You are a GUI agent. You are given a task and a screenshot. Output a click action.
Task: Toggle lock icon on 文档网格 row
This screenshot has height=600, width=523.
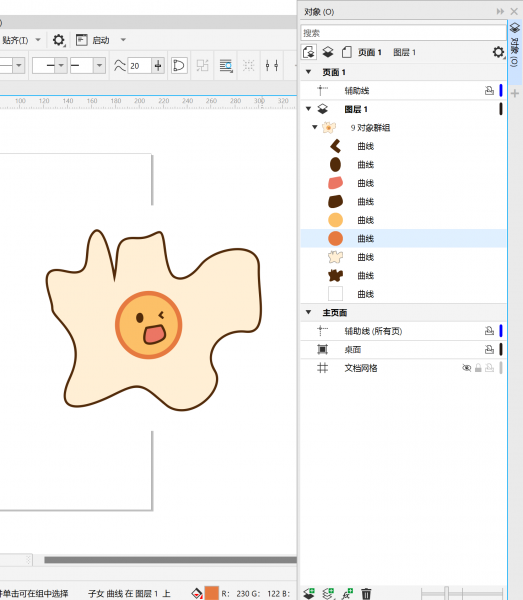(x=478, y=368)
